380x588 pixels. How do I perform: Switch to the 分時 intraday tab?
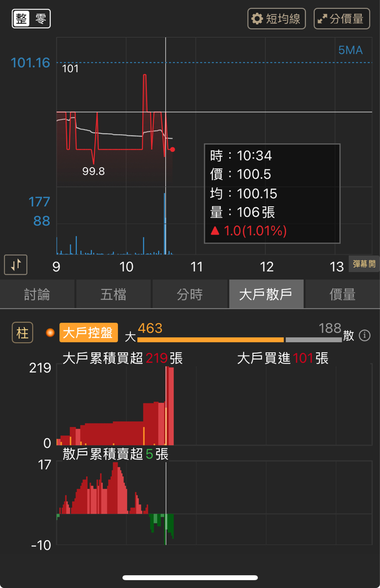pyautogui.click(x=190, y=294)
